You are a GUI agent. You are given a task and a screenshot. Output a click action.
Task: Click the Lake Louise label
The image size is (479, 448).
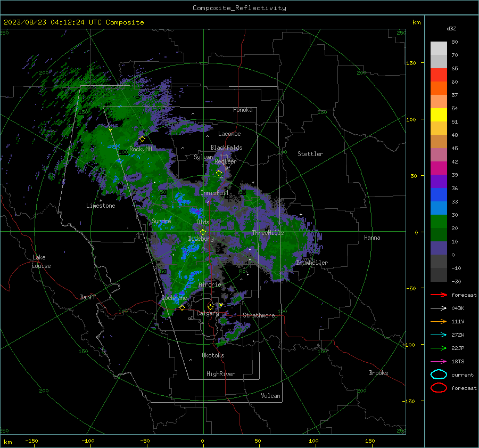41,262
